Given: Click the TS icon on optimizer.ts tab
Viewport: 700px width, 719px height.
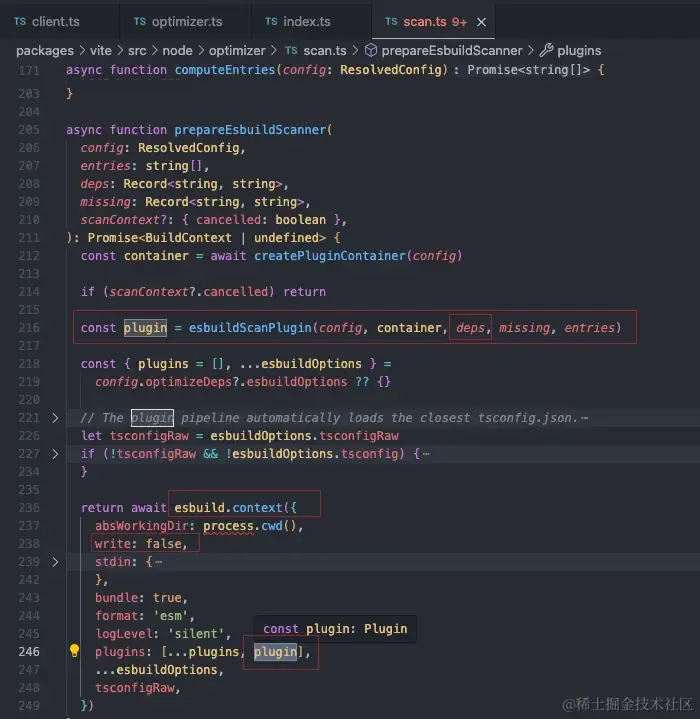Looking at the screenshot, I should coord(140,22).
